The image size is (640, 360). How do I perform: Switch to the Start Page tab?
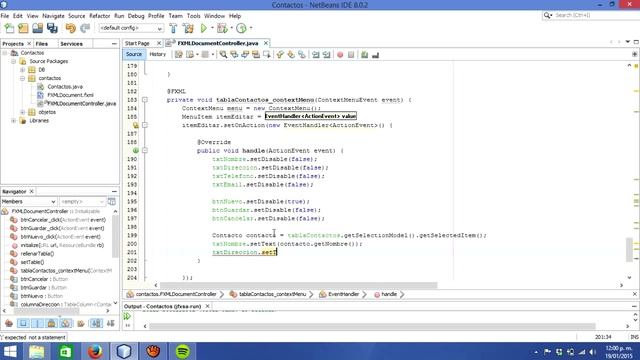click(137, 43)
